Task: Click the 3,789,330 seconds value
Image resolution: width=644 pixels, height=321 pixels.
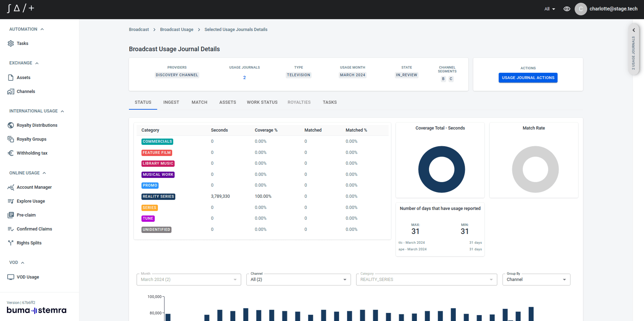Action: click(x=220, y=196)
